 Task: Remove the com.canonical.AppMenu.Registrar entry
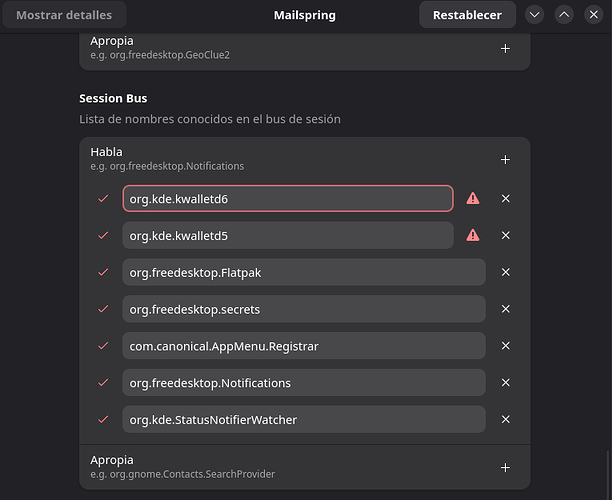(x=505, y=346)
